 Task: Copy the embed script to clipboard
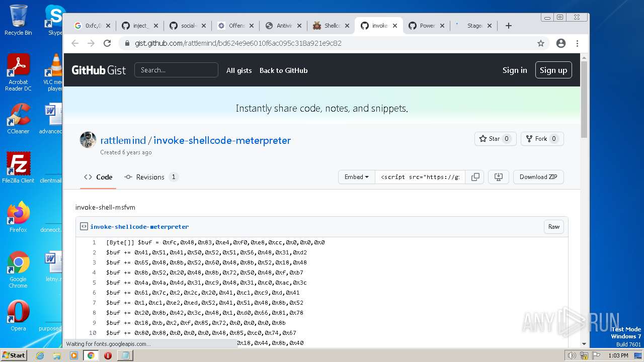[x=475, y=177]
